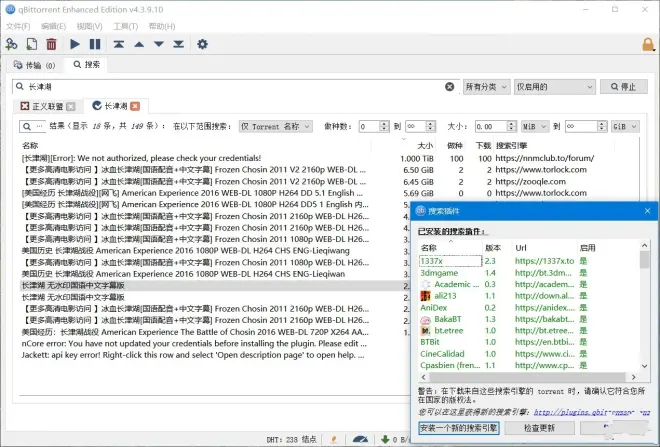Viewport: 660px width, 447px height.
Task: Click the add torrent file icon
Action: 31,44
